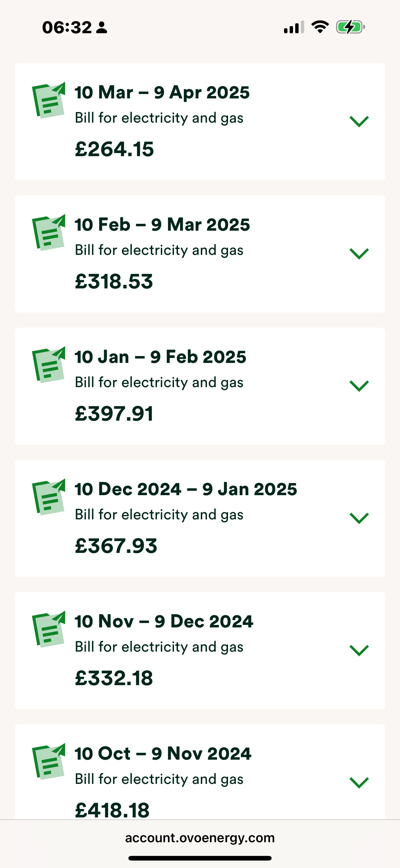This screenshot has height=868, width=400.
Task: Expand the 10 Dec 2024 – 9 Jan 2025 bill
Action: (359, 518)
